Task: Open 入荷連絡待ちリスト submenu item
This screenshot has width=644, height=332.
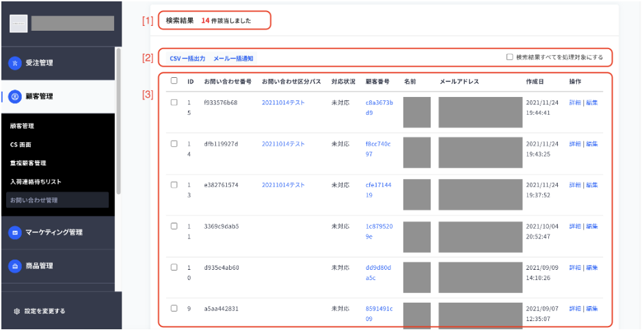Action: [36, 182]
